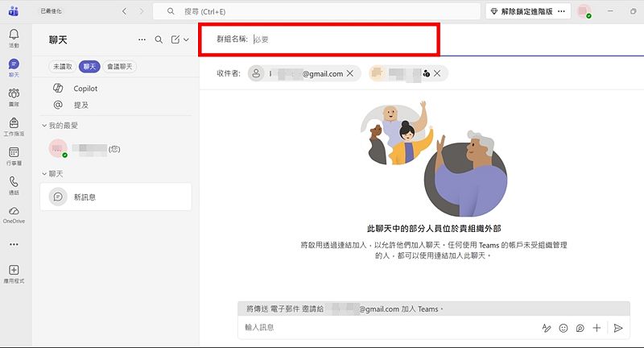Open the Teams (團隊) sidebar icon
This screenshot has height=348, width=644.
(14, 97)
